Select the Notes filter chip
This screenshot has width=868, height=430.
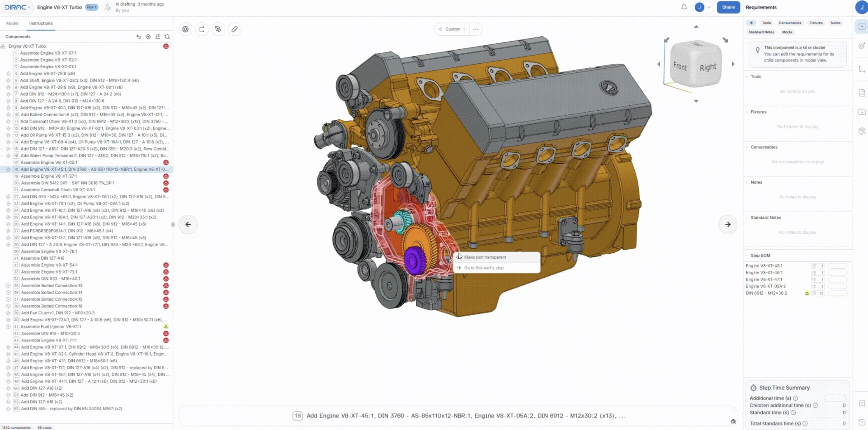(835, 23)
